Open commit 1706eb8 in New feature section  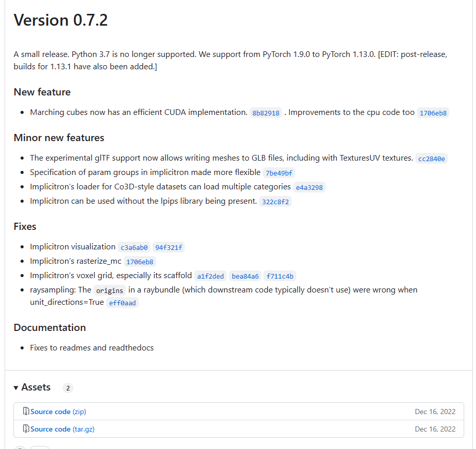[x=433, y=113]
